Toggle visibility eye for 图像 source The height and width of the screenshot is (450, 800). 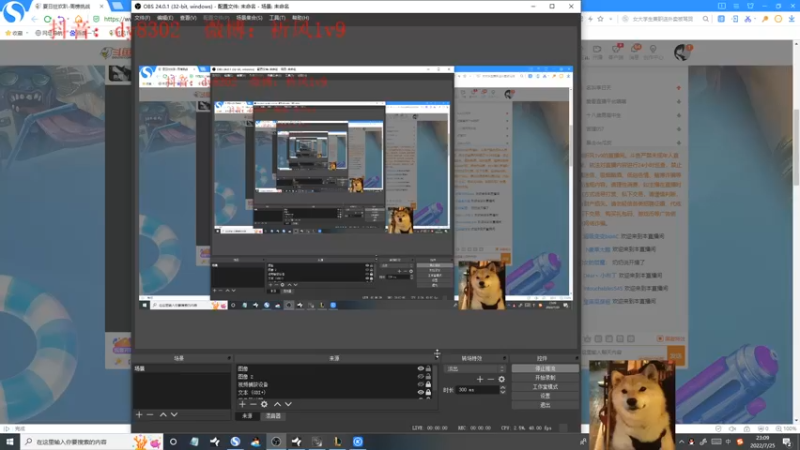(421, 368)
